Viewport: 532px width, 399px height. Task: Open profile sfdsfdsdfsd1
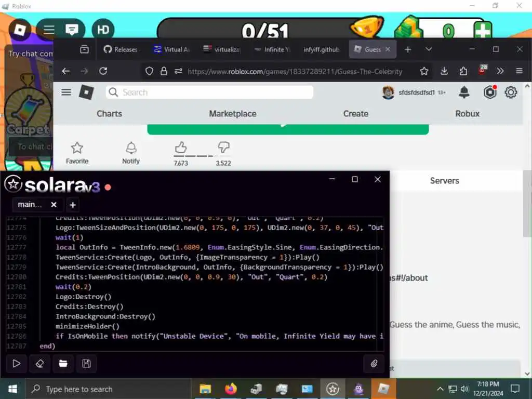point(414,92)
